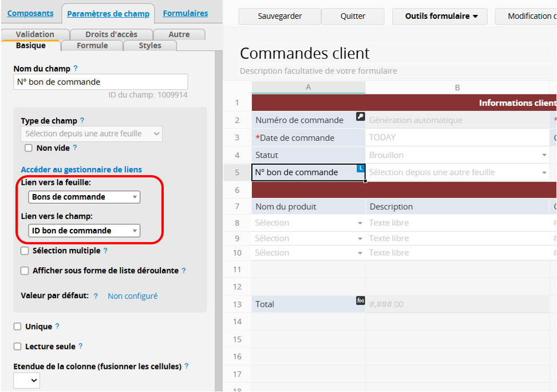Enable the Non vide checkbox
The width and height of the screenshot is (557, 392).
(x=29, y=148)
